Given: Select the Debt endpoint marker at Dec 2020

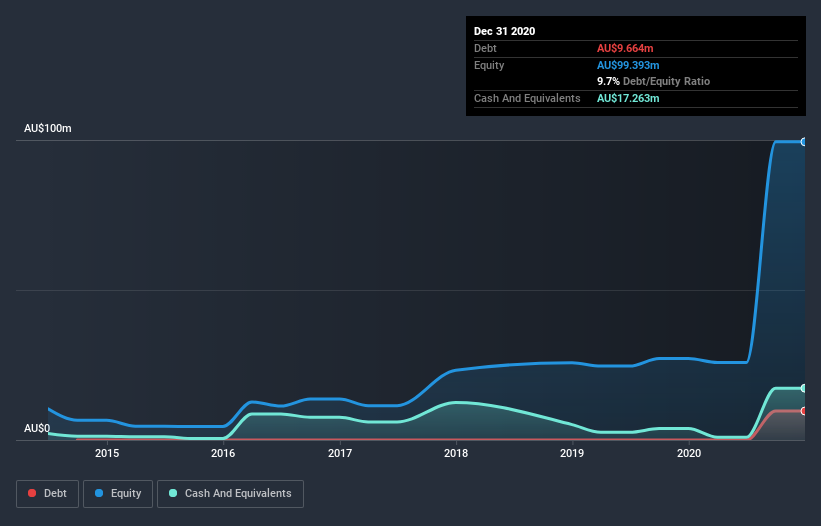Looking at the screenshot, I should pyautogui.click(x=803, y=411).
